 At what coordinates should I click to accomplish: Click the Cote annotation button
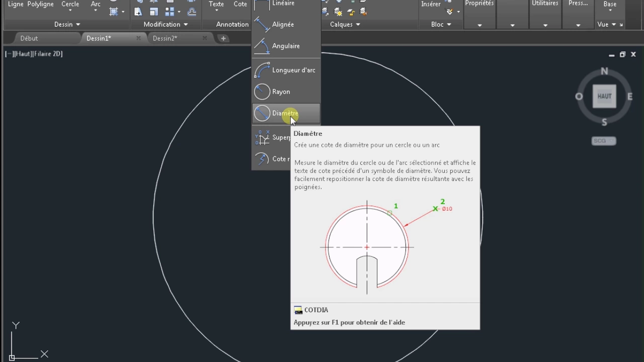tap(240, 4)
